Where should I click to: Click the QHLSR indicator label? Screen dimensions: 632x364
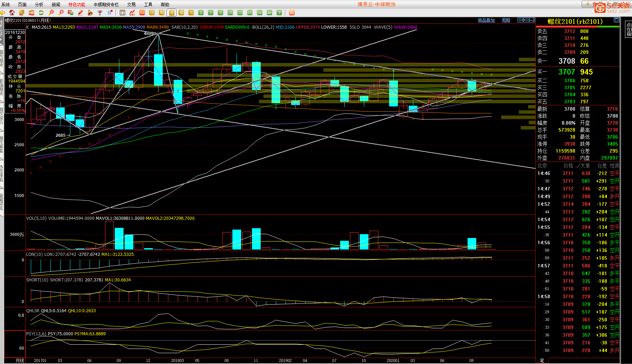click(33, 311)
